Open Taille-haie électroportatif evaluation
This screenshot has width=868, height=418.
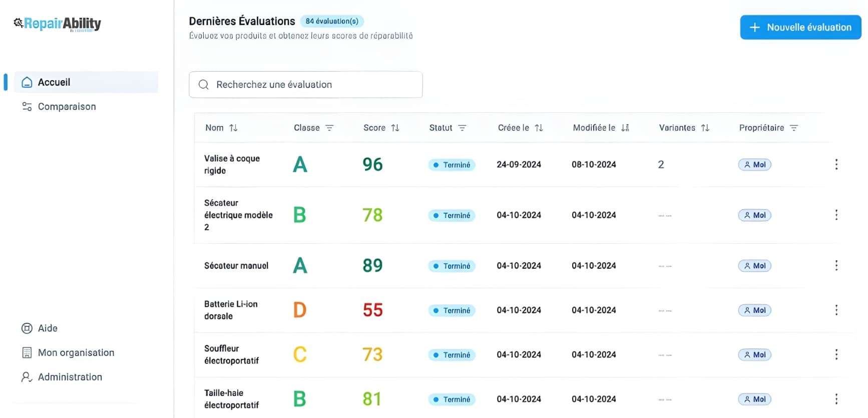[231, 399]
